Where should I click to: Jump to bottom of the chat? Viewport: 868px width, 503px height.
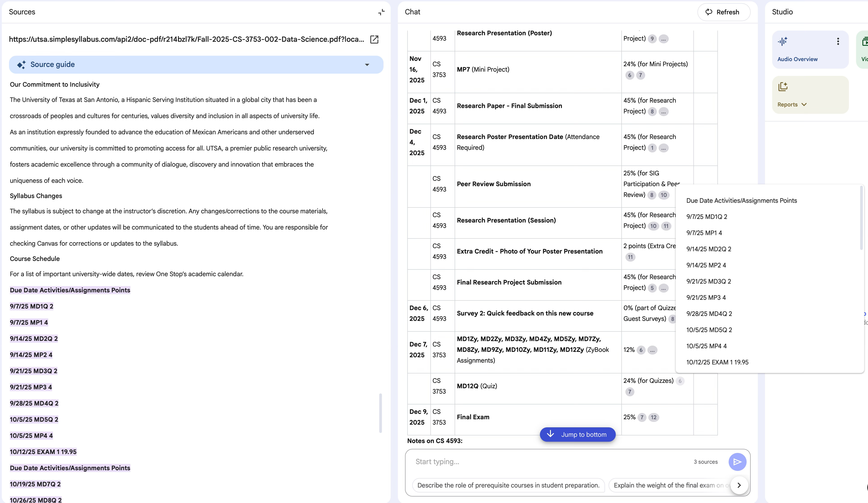(x=577, y=434)
